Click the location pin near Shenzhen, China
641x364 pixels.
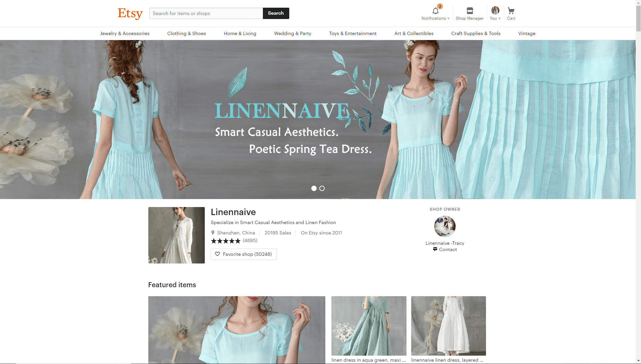tap(213, 233)
